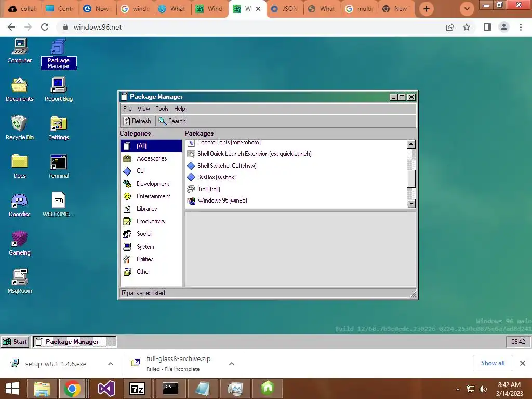Screen dimensions: 532x399
Task: Open the Settings desktop icon
Action: 59,128
